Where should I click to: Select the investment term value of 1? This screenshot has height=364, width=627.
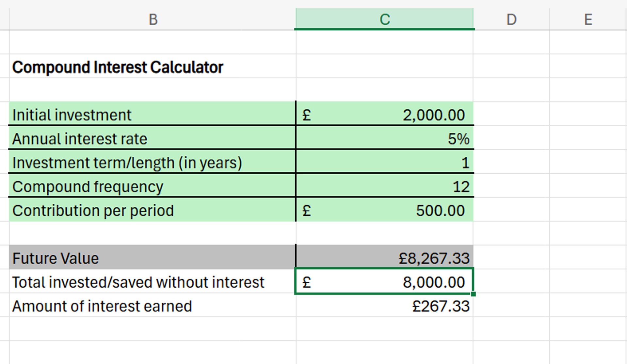pyautogui.click(x=384, y=163)
